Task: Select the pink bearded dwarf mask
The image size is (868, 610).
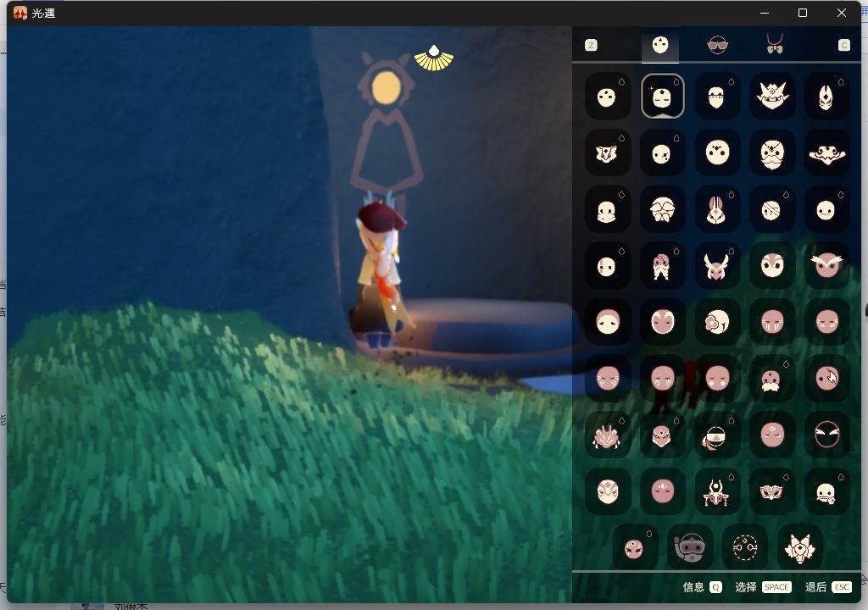Action: (x=662, y=266)
